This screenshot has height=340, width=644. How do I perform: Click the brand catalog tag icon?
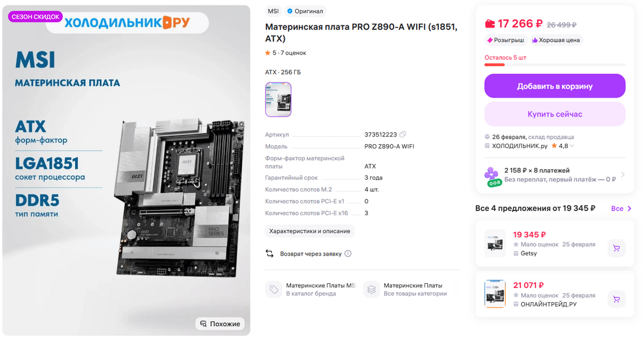click(x=274, y=289)
